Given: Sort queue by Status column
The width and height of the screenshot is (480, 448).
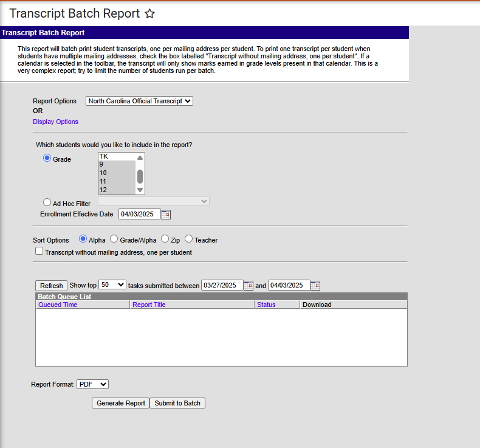Looking at the screenshot, I should coord(266,305).
